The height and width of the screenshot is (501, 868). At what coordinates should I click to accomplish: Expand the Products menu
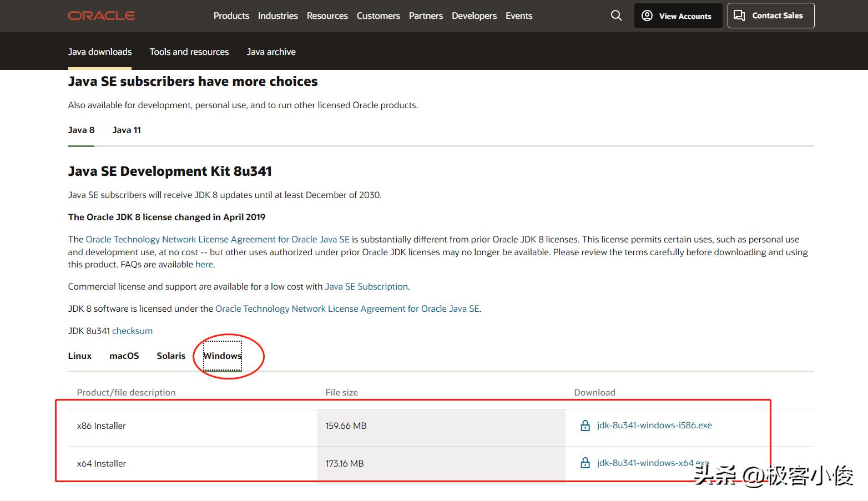[x=231, y=16]
